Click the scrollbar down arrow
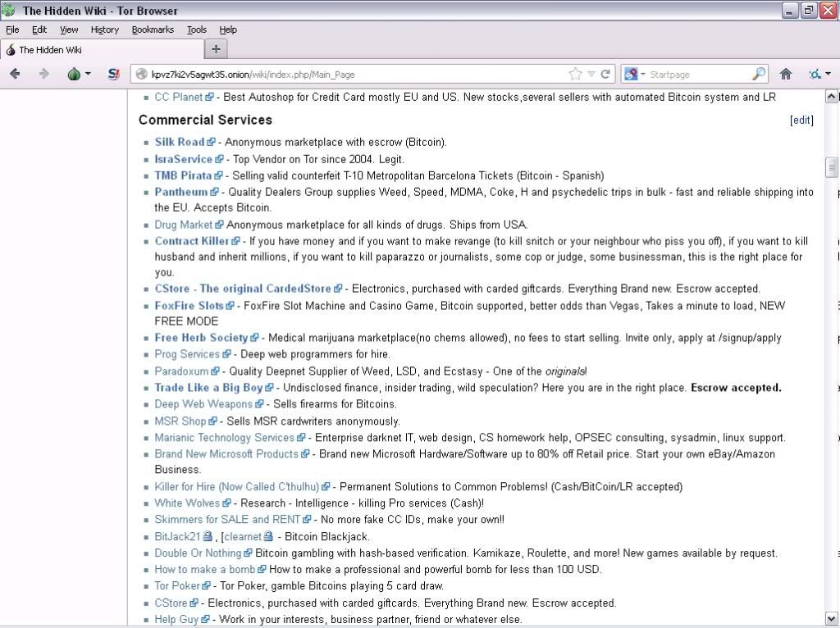Screen dimensions: 840x628 coord(832,618)
